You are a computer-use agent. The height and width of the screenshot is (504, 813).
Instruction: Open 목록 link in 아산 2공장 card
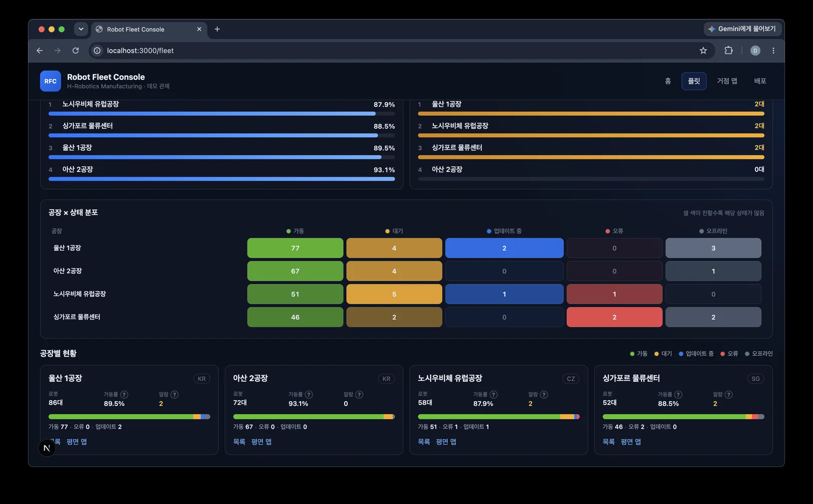[x=239, y=442]
